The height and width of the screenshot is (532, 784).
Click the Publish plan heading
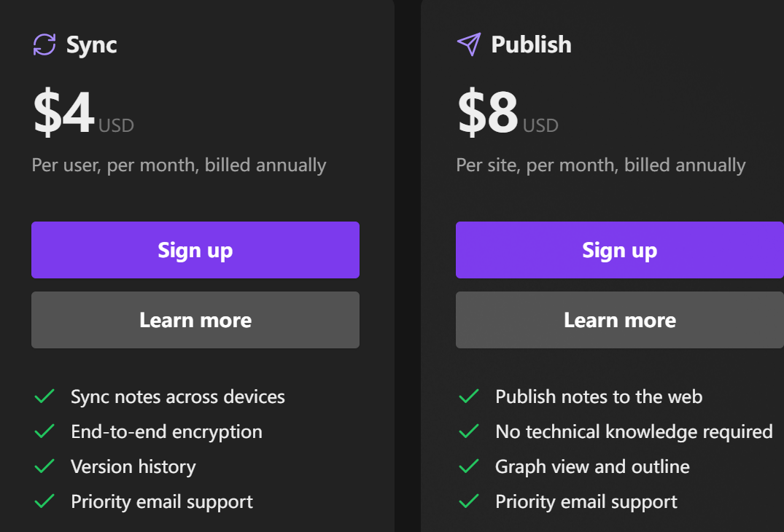(x=531, y=44)
